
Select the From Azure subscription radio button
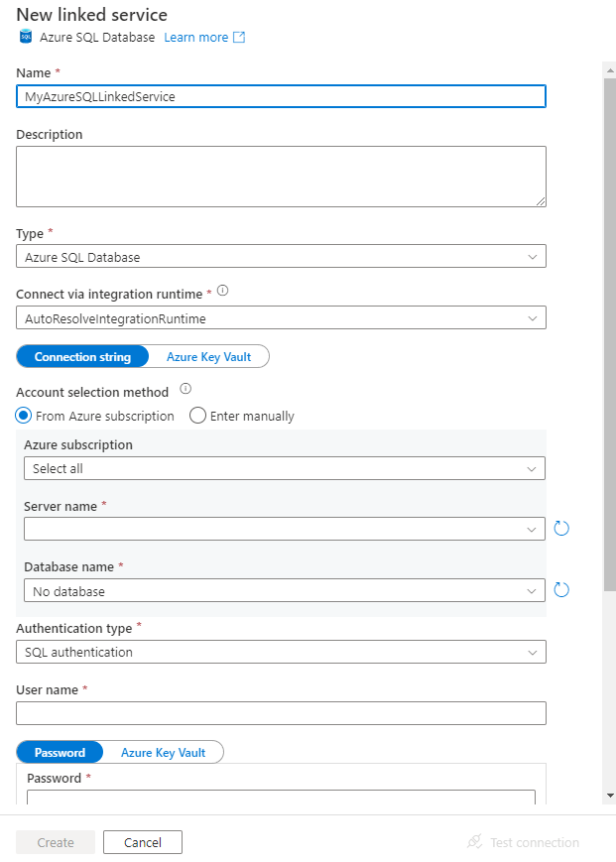pos(22,416)
